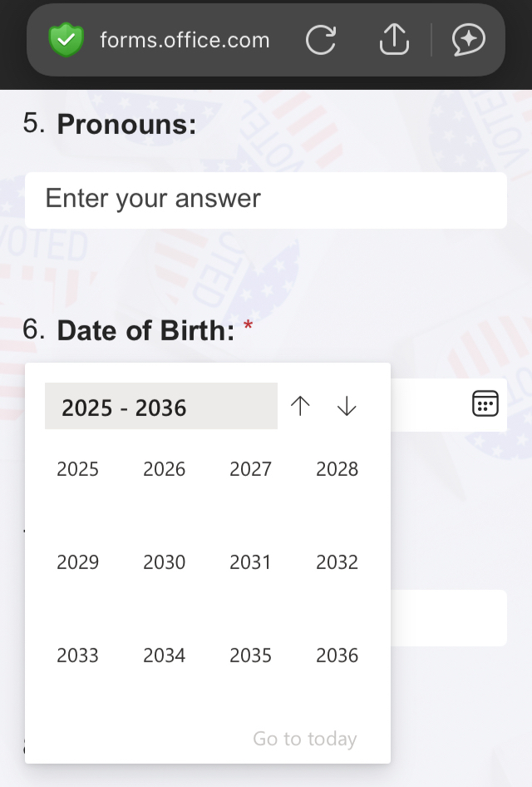The height and width of the screenshot is (787, 532).
Task: Click the Pronouns answer field
Action: pos(265,200)
